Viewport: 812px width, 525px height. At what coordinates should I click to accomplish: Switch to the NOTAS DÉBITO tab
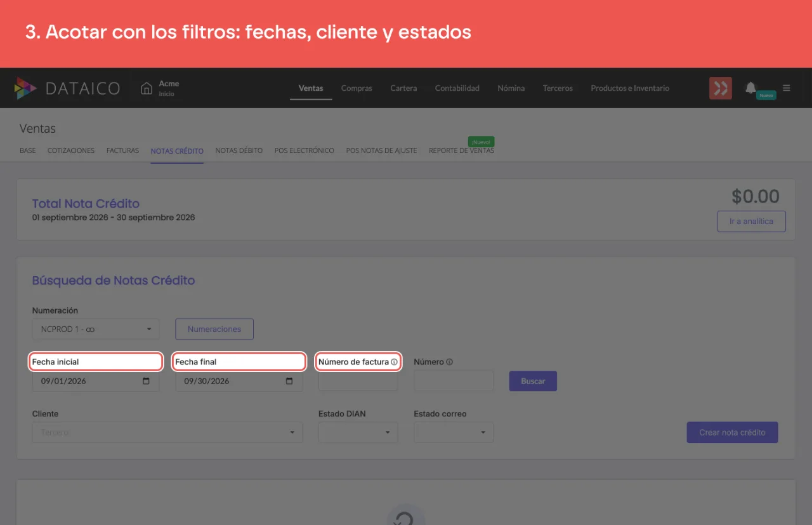pos(239,151)
